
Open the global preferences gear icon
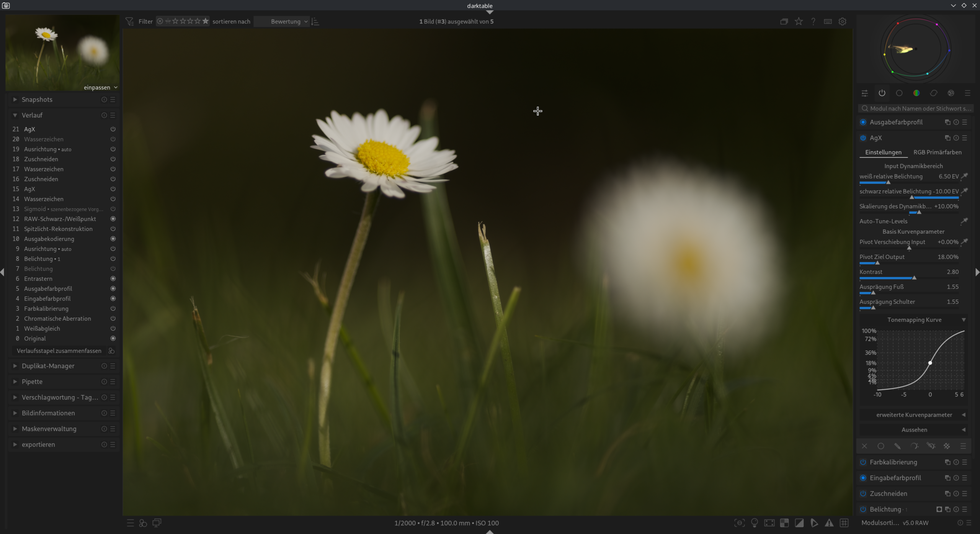pos(842,21)
